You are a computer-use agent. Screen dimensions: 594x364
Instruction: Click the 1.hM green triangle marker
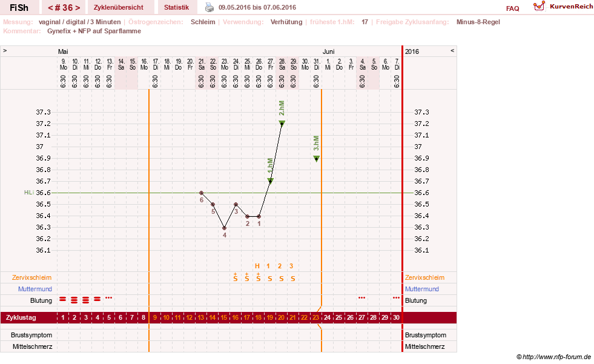click(271, 181)
